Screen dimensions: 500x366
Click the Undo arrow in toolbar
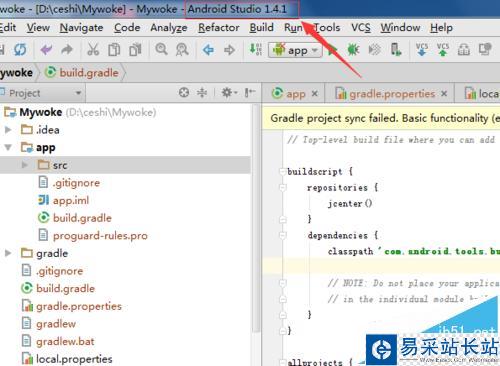[46, 50]
